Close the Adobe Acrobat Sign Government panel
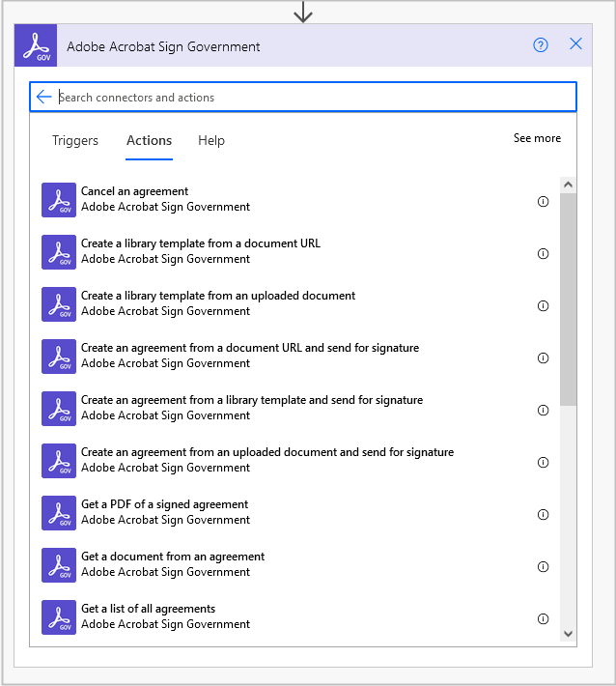616x686 pixels. (x=576, y=44)
